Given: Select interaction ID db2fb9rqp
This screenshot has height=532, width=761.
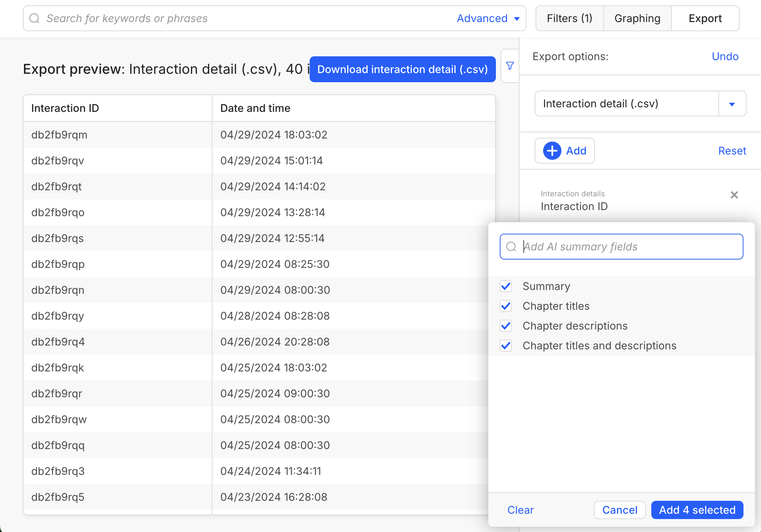Looking at the screenshot, I should click(58, 264).
